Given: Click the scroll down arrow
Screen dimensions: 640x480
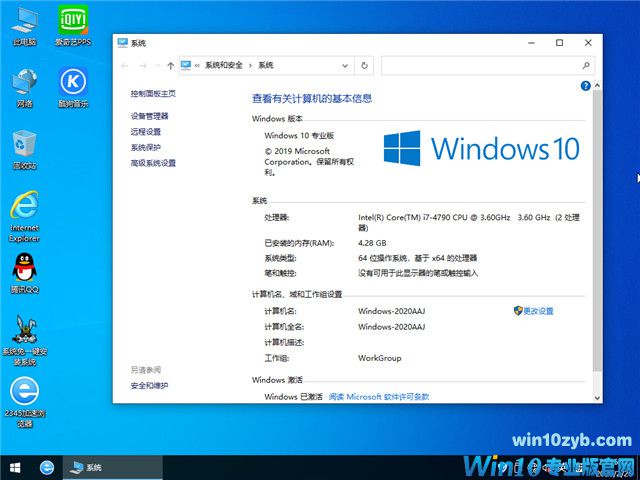Looking at the screenshot, I should point(597,398).
